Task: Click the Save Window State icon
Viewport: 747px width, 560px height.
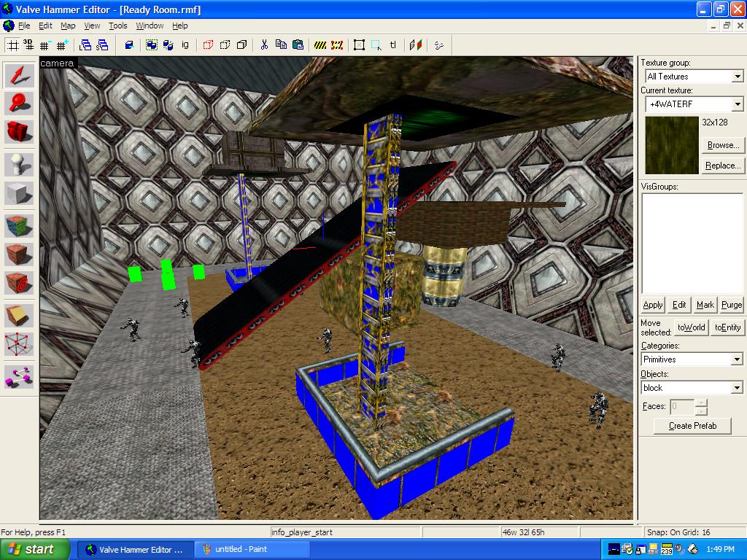Action: point(102,45)
